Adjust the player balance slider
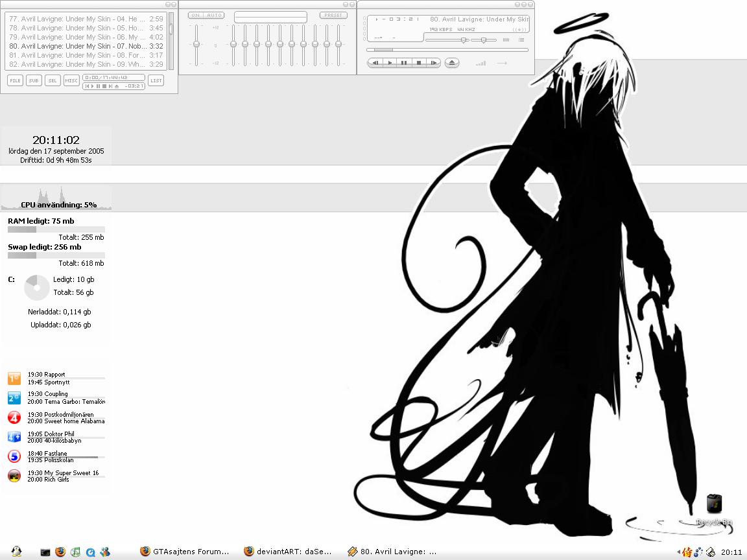The width and height of the screenshot is (747, 560). (484, 40)
